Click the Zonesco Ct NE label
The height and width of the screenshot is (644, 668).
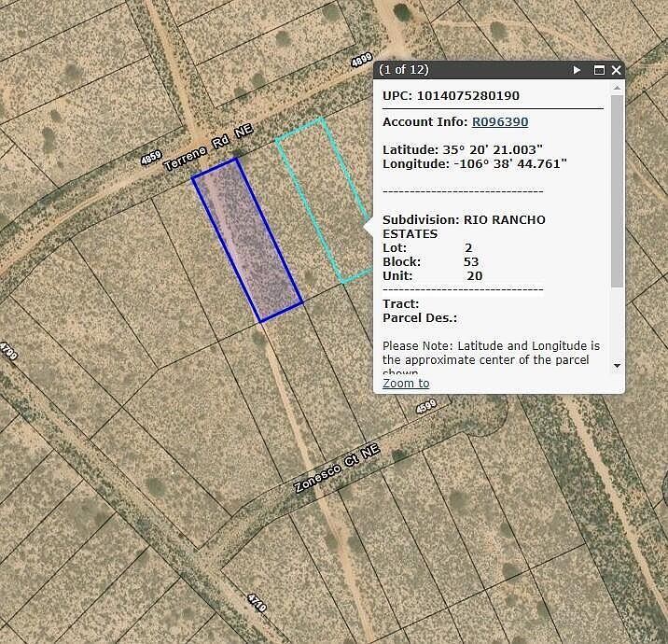[x=337, y=469]
